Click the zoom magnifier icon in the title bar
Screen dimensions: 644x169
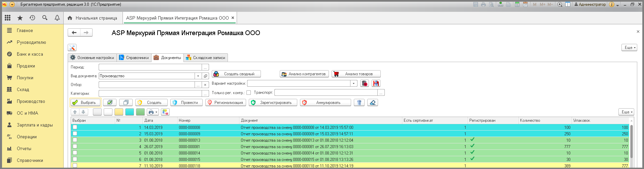pos(560,4)
